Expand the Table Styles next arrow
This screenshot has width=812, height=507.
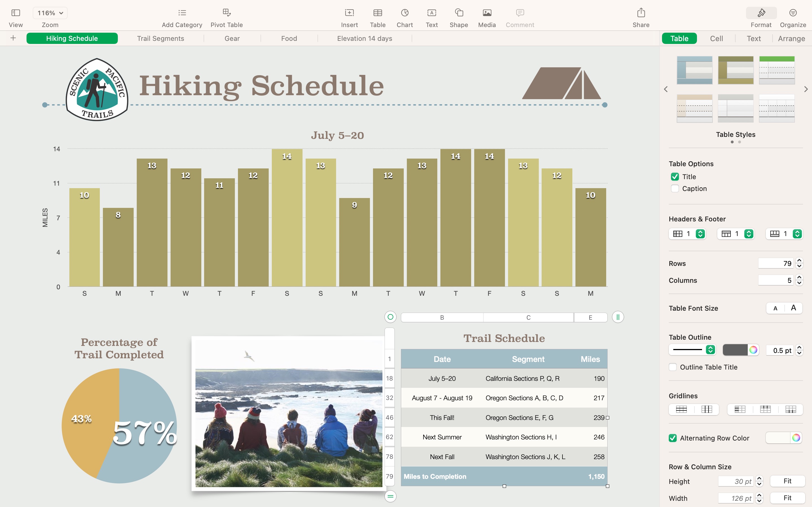806,89
